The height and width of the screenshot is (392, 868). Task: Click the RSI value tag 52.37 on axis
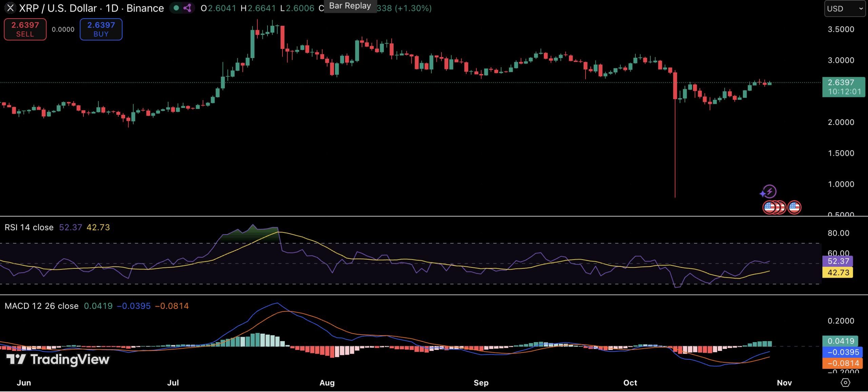[837, 261]
